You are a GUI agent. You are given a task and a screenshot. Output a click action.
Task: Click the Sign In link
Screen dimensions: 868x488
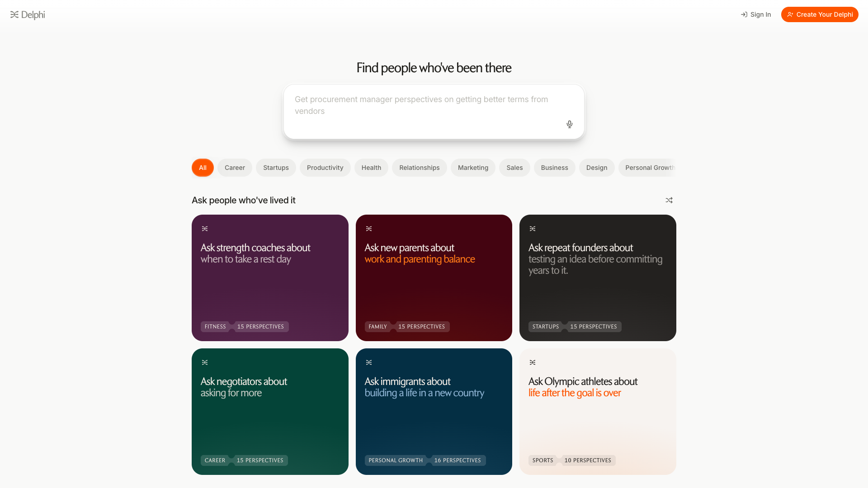coord(756,14)
